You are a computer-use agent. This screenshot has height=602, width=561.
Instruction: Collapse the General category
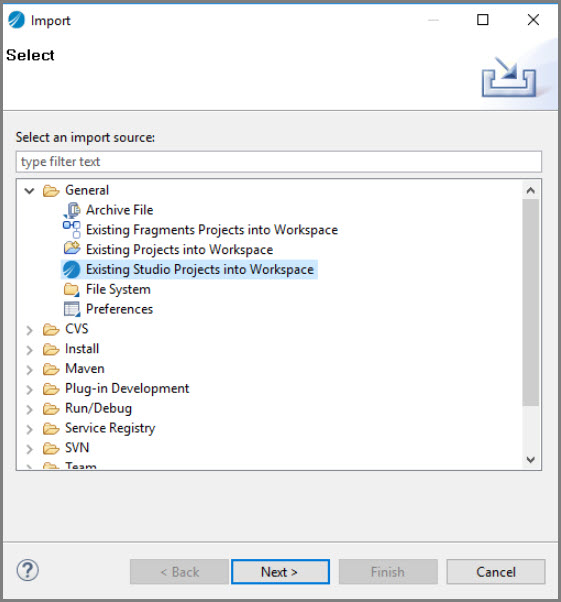(30, 190)
